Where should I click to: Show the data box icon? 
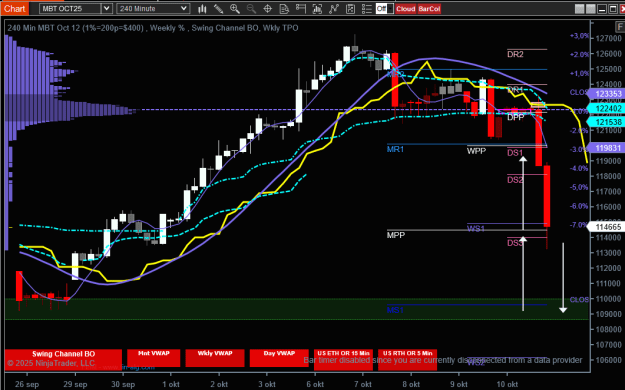[284, 8]
